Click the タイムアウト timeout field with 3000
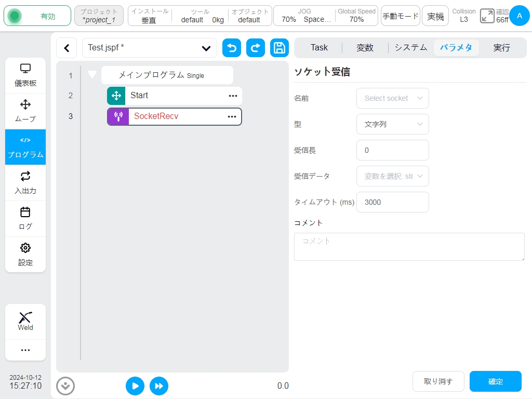Screen dimensions: 532x399 (x=393, y=202)
